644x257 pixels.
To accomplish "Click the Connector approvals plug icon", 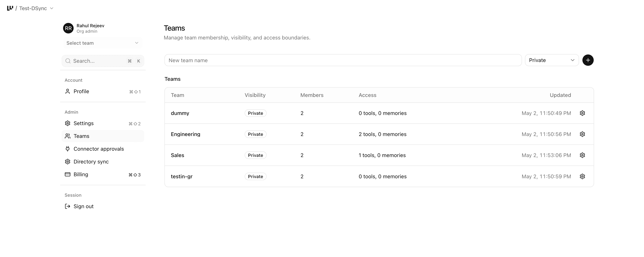I will (x=68, y=149).
